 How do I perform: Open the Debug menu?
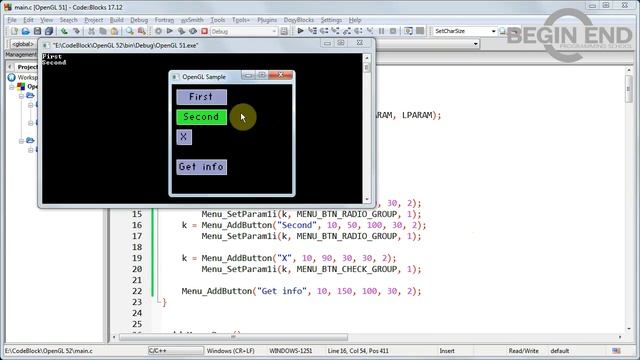139,20
